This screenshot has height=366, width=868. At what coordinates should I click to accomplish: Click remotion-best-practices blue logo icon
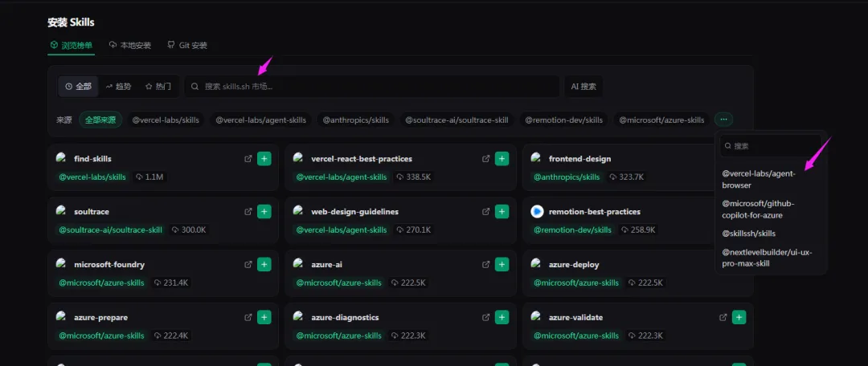click(537, 212)
